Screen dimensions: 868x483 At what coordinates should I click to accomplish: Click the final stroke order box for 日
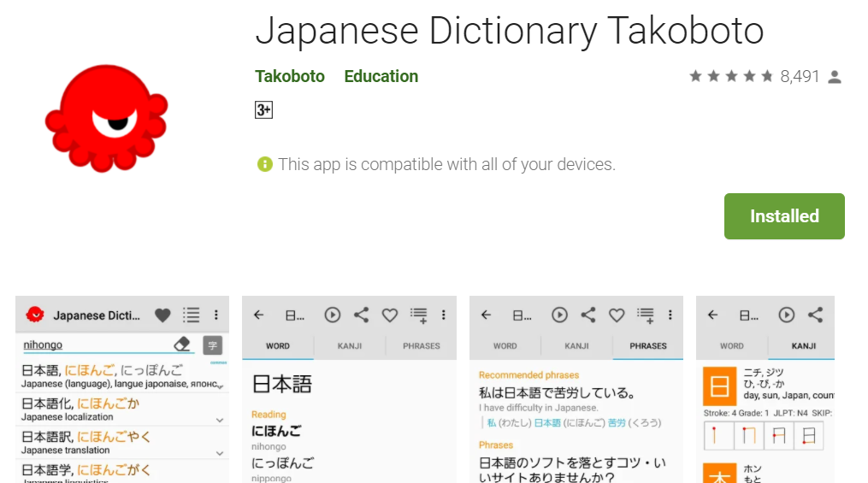click(x=809, y=435)
